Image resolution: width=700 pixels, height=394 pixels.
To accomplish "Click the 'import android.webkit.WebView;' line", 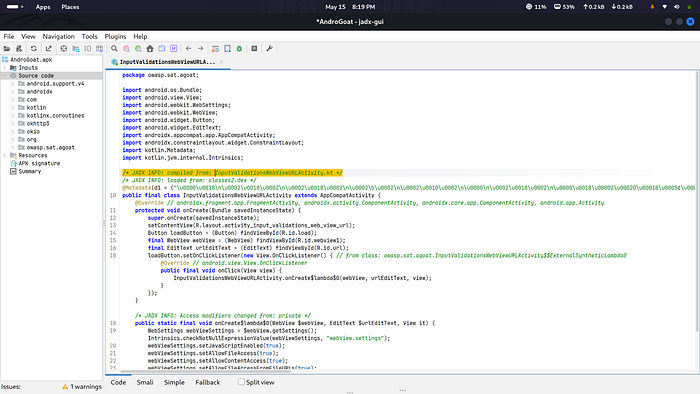I will pos(170,112).
